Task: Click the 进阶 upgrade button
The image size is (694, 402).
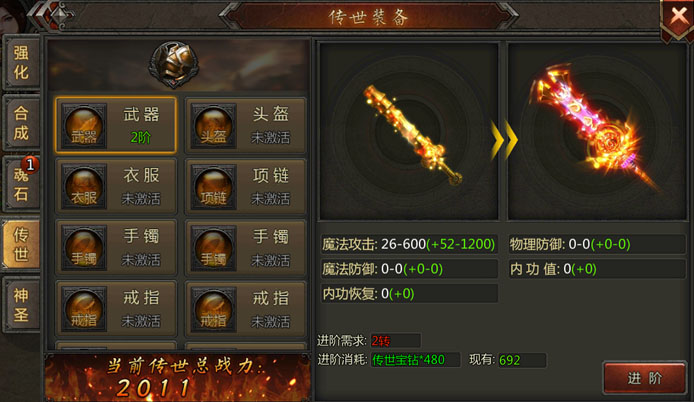Action: click(644, 378)
